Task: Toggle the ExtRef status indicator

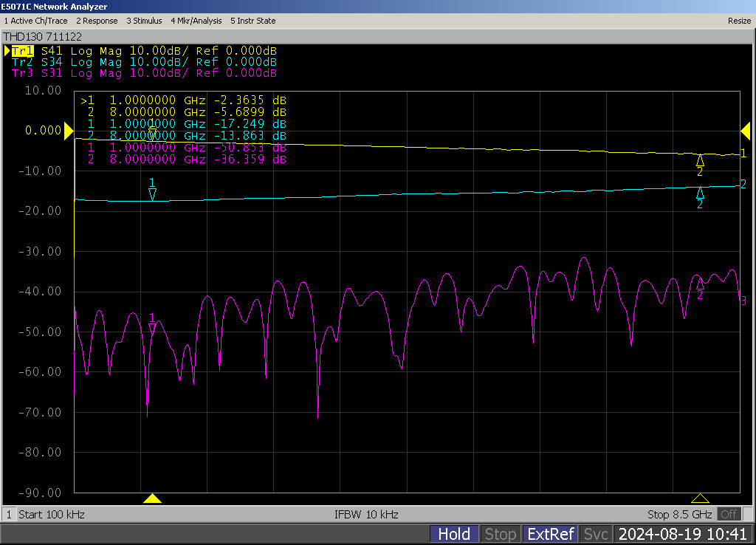Action: click(549, 534)
